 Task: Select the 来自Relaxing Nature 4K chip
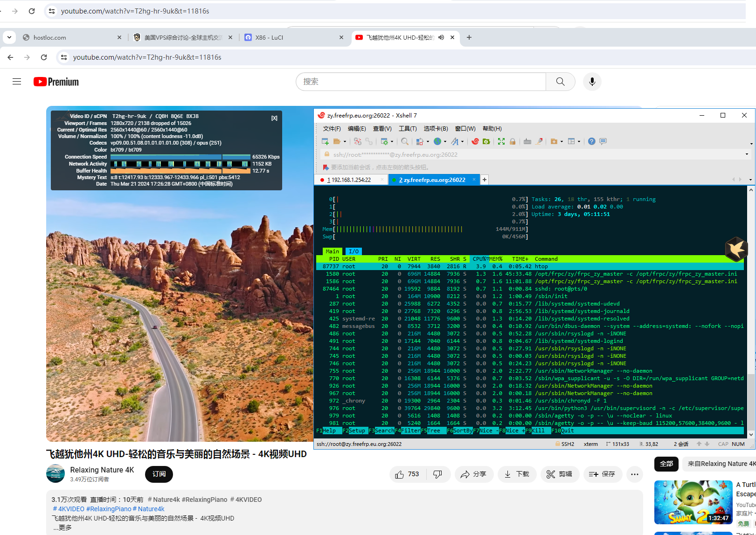pos(720,464)
